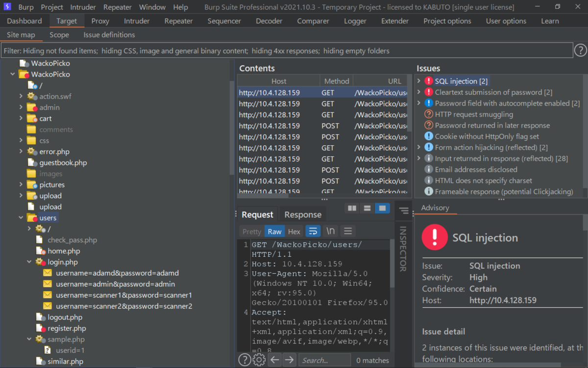Open the Advisory tab
This screenshot has width=588, height=368.
[435, 208]
